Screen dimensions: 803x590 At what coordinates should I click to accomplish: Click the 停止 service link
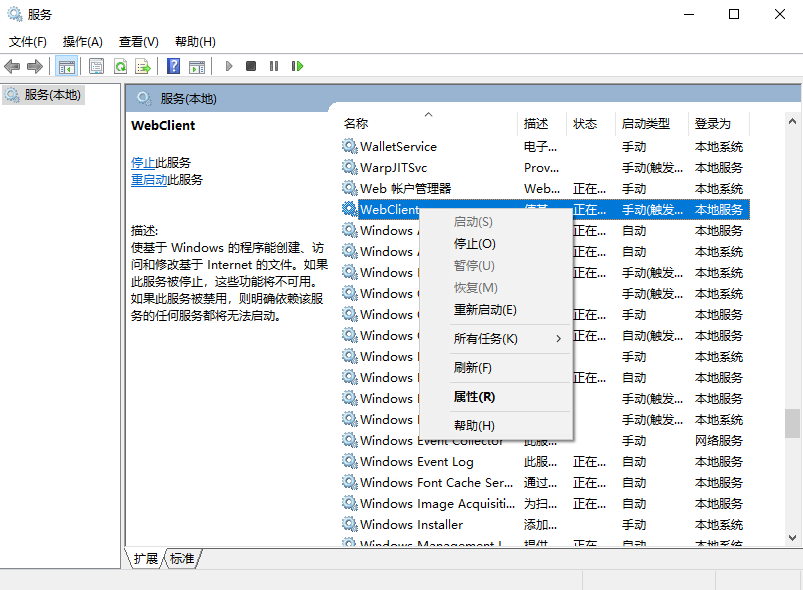pyautogui.click(x=143, y=162)
